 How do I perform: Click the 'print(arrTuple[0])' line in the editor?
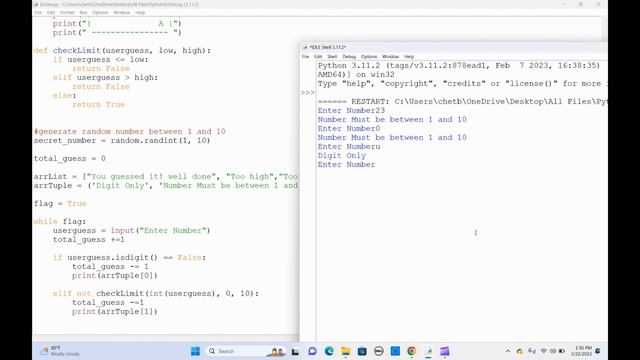[x=115, y=276]
